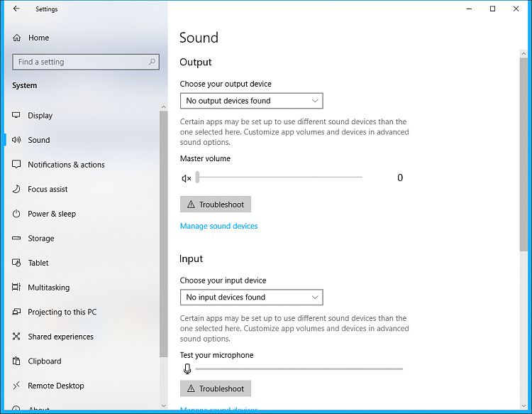Click the main page scroll down arrow

523,406
